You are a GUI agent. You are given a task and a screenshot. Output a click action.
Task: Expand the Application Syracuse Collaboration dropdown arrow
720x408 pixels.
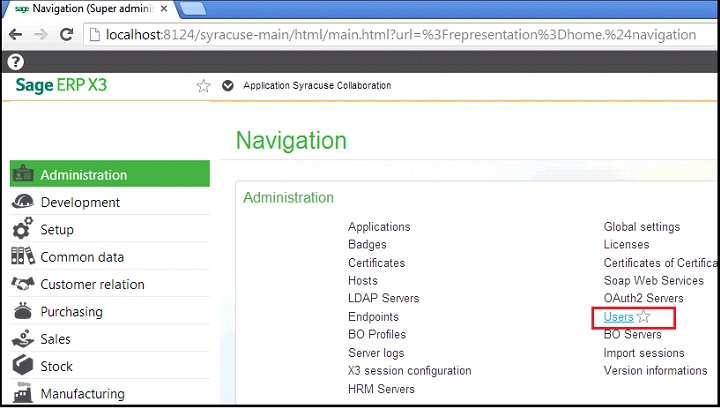tap(228, 86)
